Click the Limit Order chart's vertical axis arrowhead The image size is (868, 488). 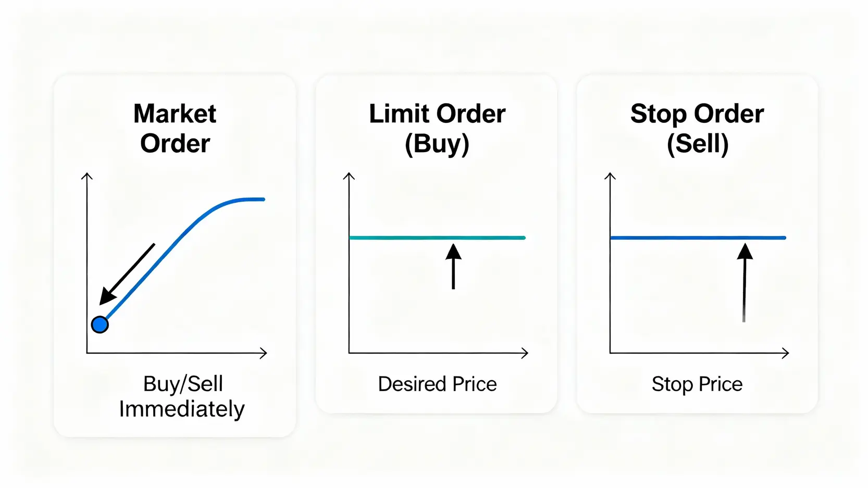point(349,177)
